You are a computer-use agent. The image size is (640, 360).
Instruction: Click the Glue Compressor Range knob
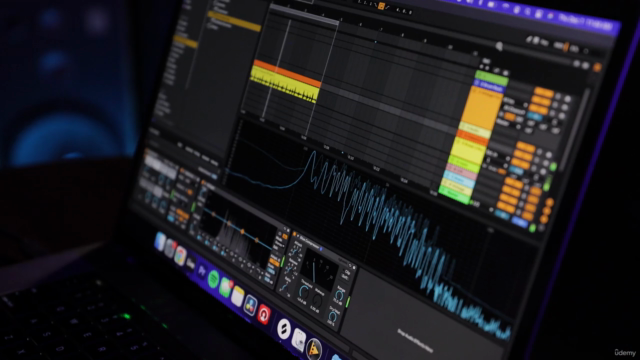339,295
